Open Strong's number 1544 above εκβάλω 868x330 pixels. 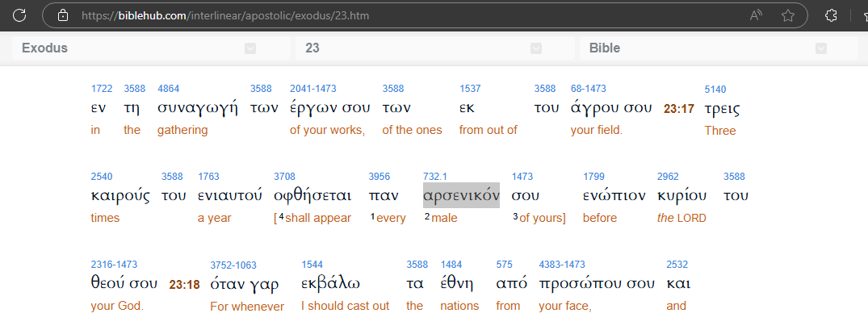(312, 264)
